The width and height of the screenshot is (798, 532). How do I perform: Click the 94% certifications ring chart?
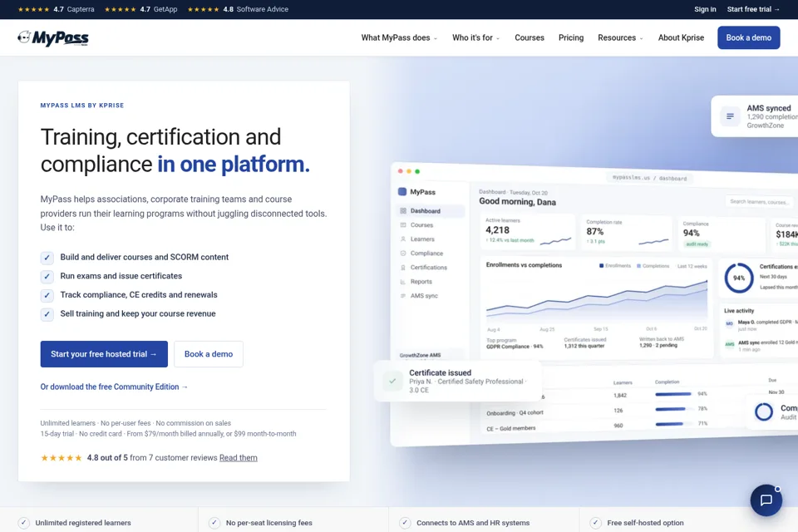pyautogui.click(x=738, y=278)
